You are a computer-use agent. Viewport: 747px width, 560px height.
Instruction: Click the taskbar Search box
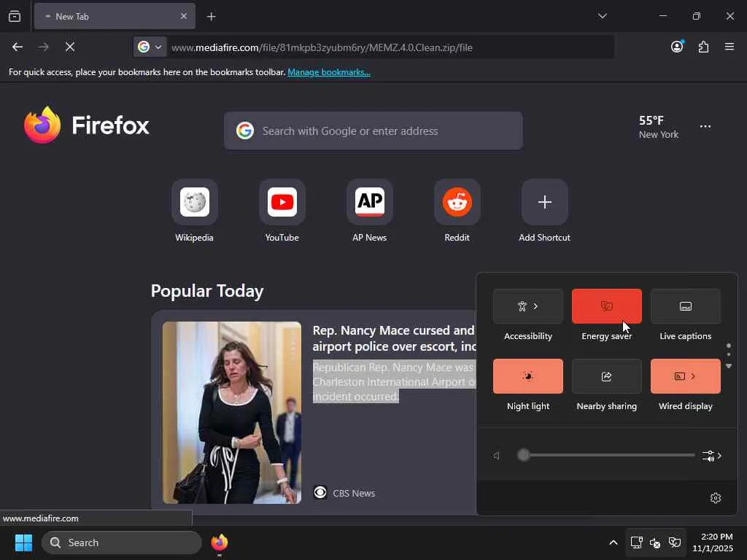[122, 542]
